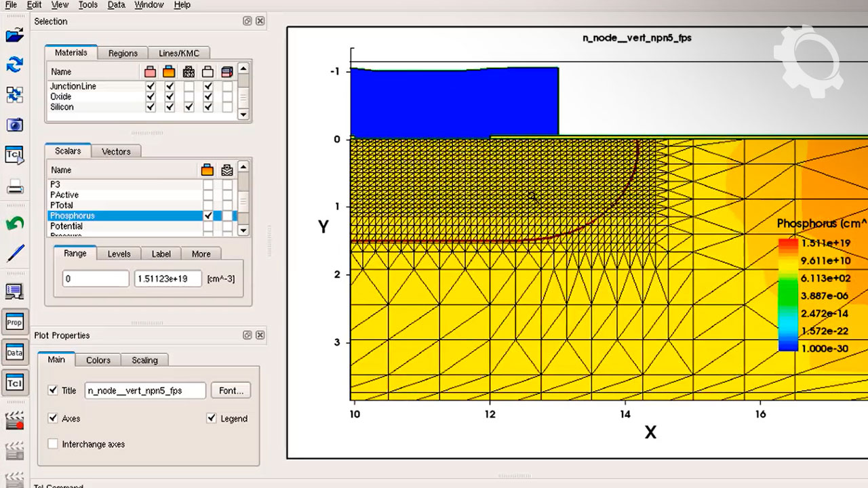The image size is (868, 488).
Task: Click the Font... button
Action: [x=231, y=390]
